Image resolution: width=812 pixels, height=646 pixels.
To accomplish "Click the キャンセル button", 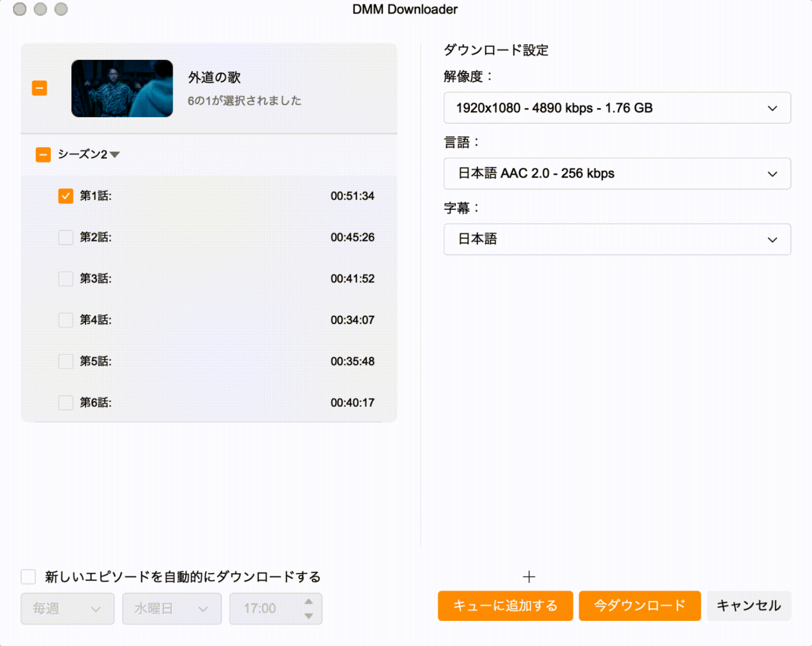I will [749, 606].
